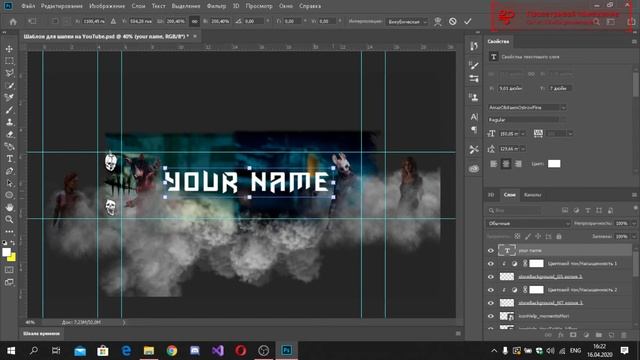Select the Horizontal Type tool
The image size is (640, 360).
[x=9, y=159]
